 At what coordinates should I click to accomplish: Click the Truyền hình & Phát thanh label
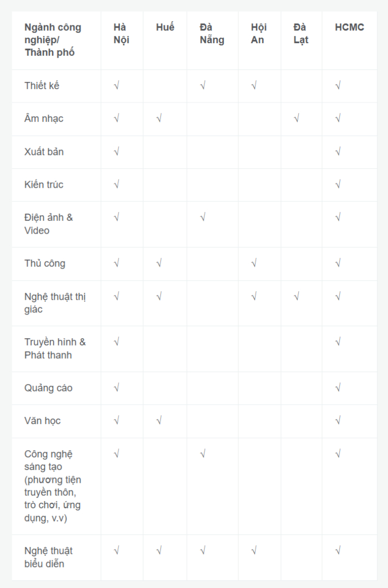[x=55, y=348]
